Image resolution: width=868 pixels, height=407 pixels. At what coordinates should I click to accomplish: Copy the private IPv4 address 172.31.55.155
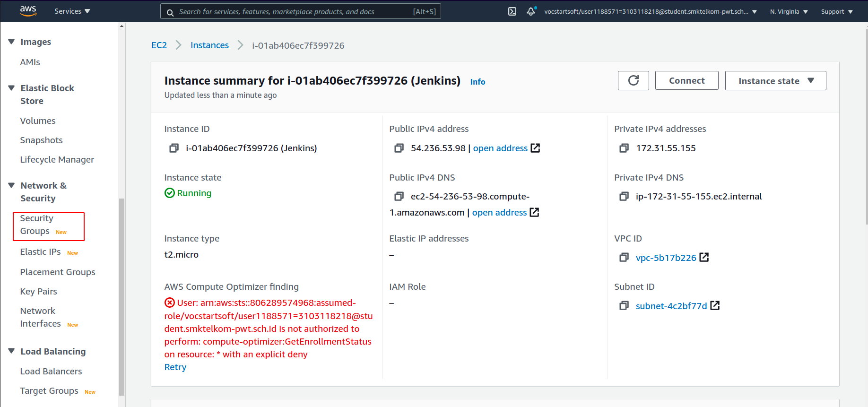point(624,148)
